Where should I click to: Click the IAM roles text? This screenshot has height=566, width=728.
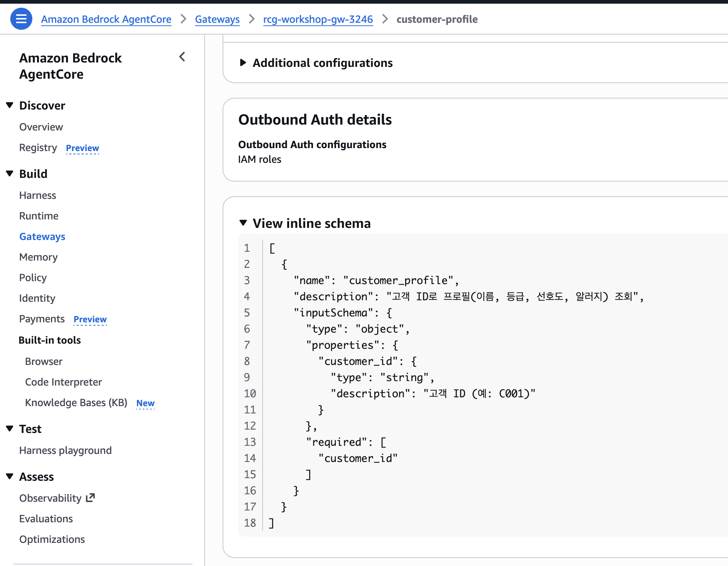[260, 159]
